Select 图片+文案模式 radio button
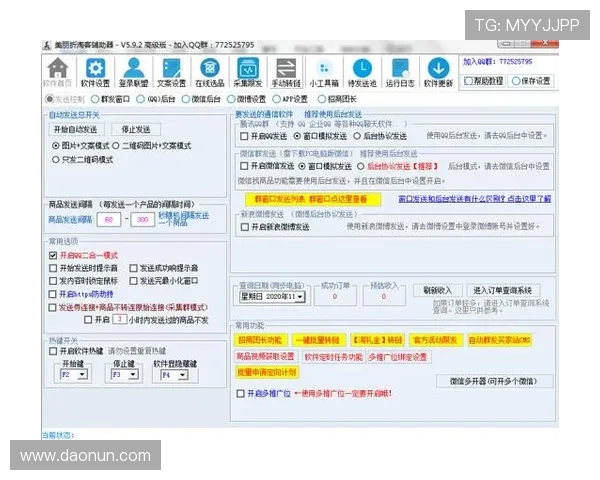 coord(56,146)
